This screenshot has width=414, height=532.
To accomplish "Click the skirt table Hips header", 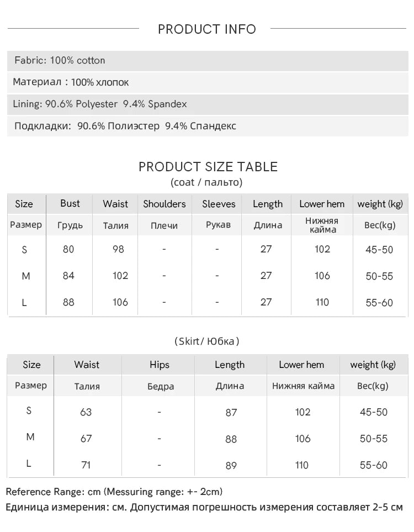I will (160, 365).
